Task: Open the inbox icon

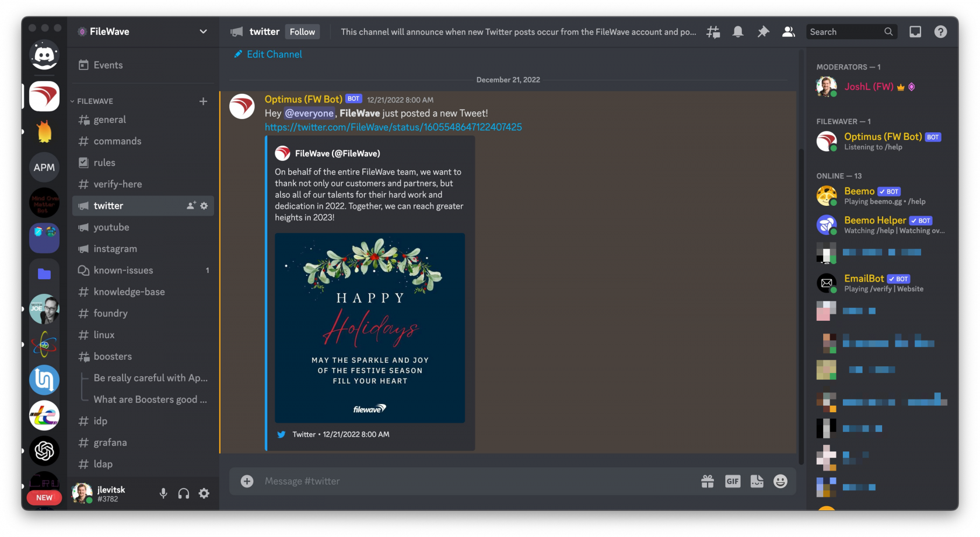Action: pos(915,32)
